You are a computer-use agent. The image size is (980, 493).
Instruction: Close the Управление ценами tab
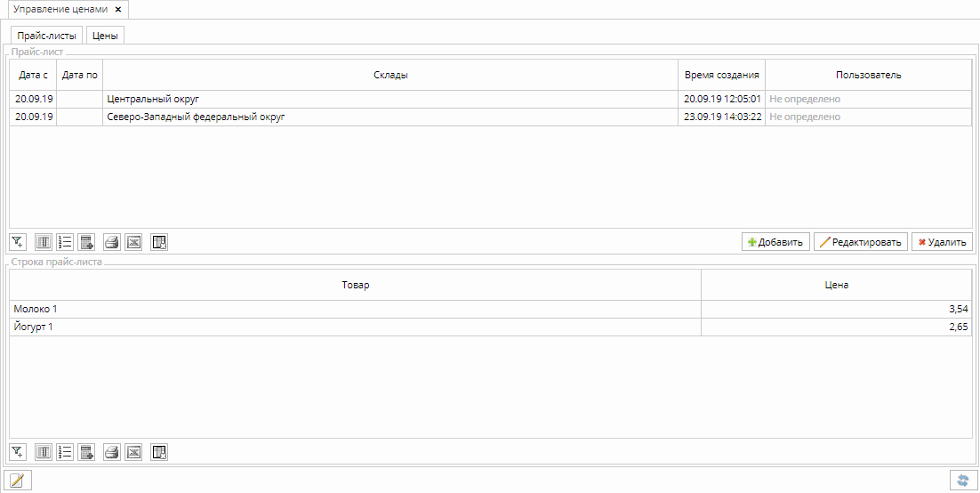[x=118, y=9]
